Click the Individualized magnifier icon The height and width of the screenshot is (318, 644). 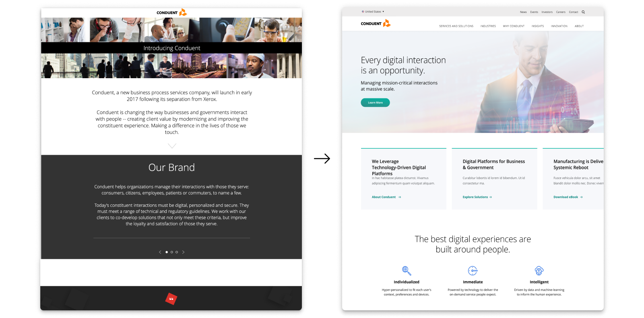click(407, 270)
